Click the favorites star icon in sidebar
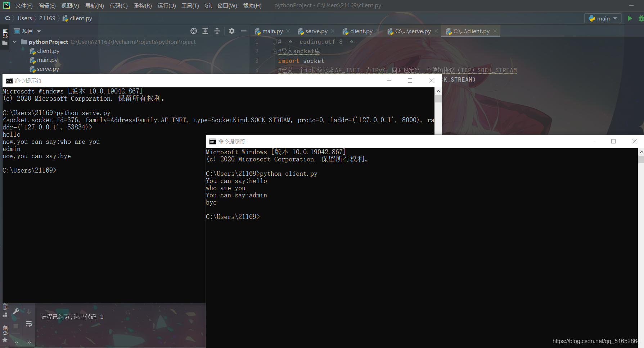 pos(5,339)
